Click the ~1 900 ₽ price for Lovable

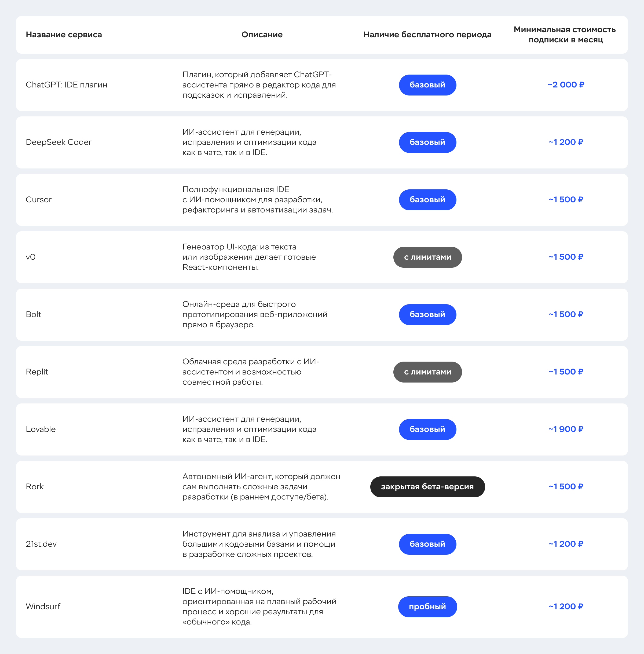click(x=566, y=429)
